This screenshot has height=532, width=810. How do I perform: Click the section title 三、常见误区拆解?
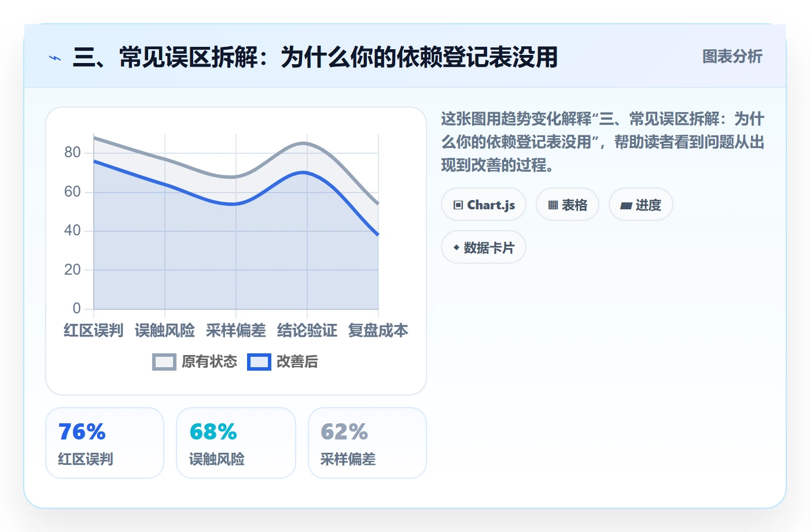pyautogui.click(x=315, y=57)
